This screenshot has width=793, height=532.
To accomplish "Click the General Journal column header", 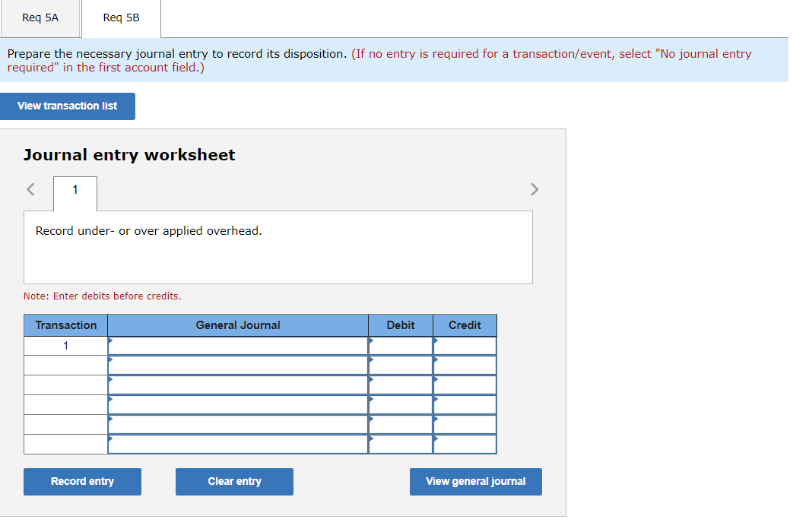I will pyautogui.click(x=238, y=325).
